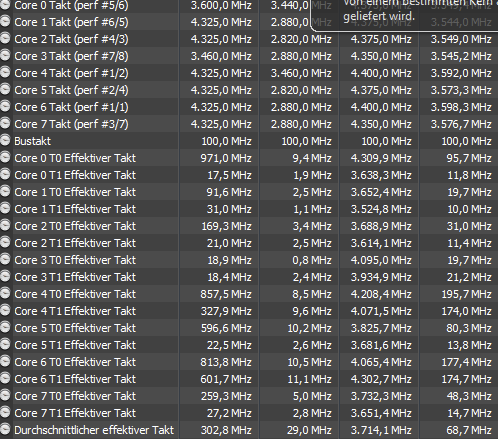Click the 3.592,0 MHz average value cell

(461, 73)
